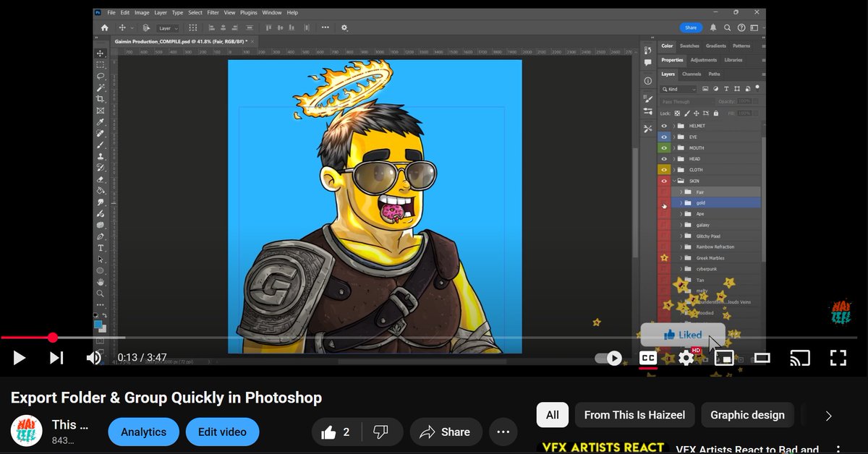Switch to Adjustments panel tab
868x454 pixels.
704,60
